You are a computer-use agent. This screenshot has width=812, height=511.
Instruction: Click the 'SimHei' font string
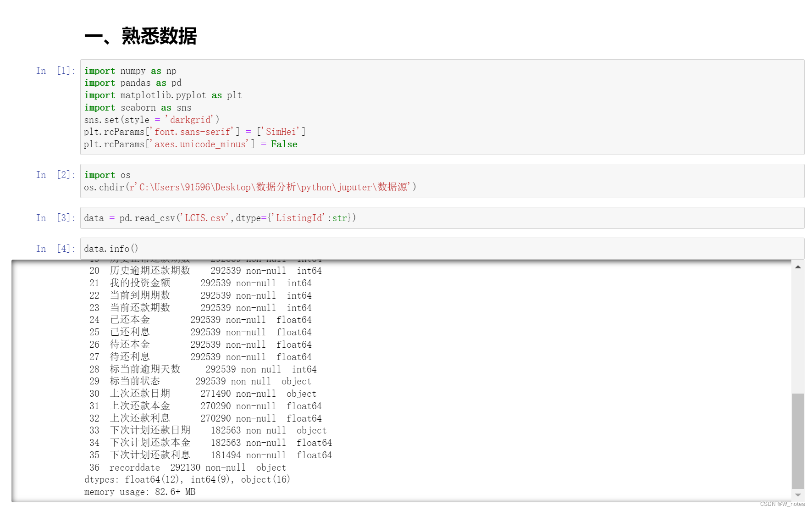(281, 132)
